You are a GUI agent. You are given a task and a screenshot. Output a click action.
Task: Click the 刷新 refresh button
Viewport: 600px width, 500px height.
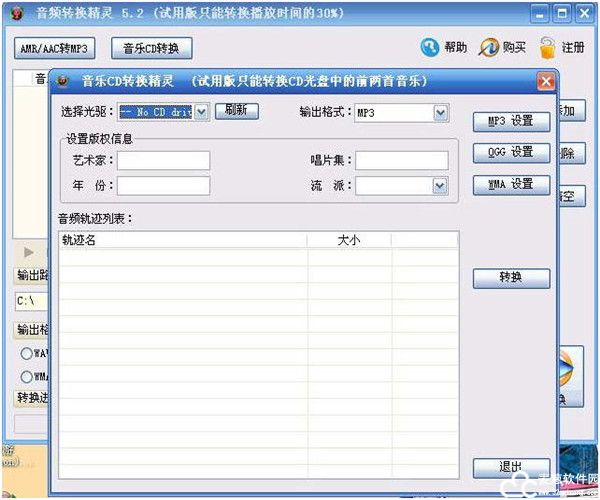(x=236, y=111)
